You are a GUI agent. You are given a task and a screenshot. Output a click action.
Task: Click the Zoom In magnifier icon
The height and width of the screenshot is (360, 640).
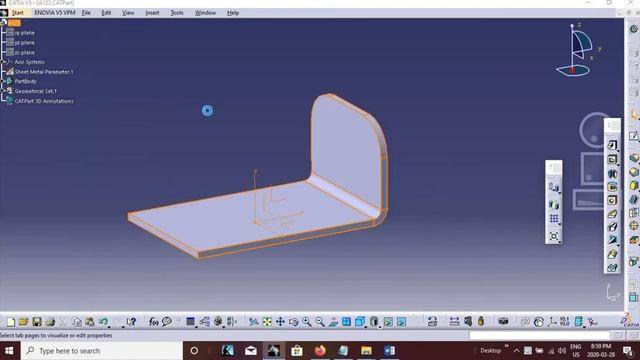tap(307, 322)
